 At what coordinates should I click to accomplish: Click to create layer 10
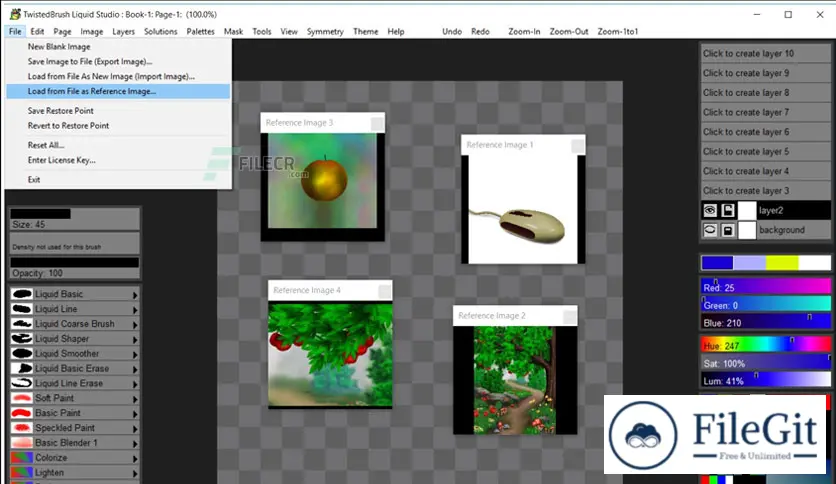coord(765,53)
